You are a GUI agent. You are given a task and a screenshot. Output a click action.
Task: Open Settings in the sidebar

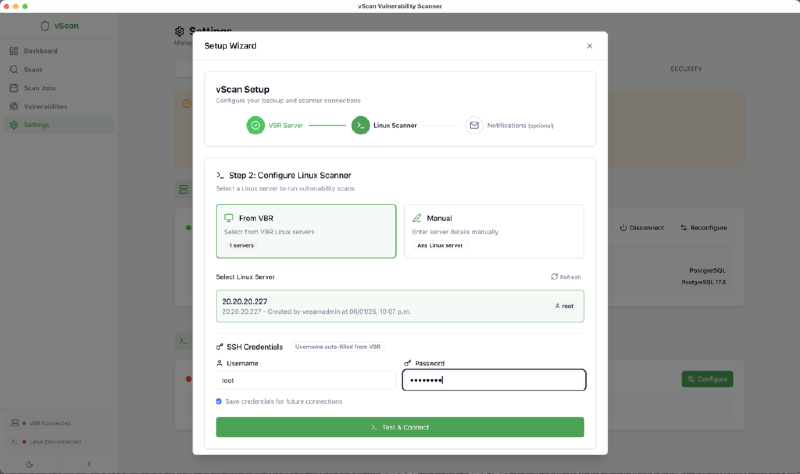click(x=59, y=125)
